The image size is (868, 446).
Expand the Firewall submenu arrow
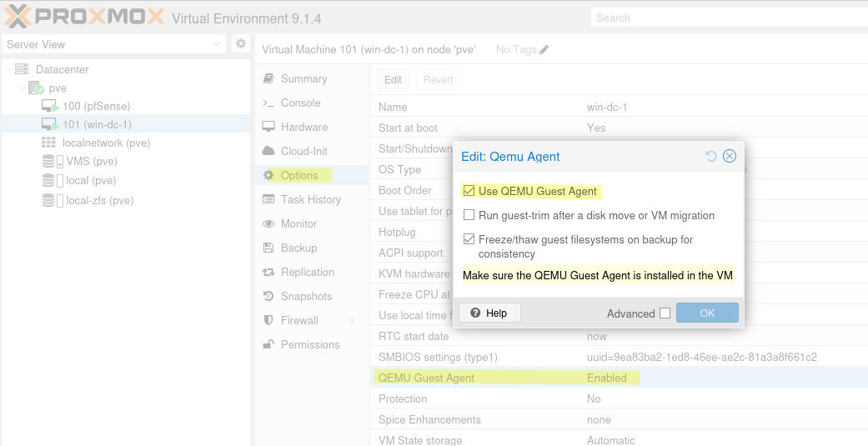click(353, 320)
